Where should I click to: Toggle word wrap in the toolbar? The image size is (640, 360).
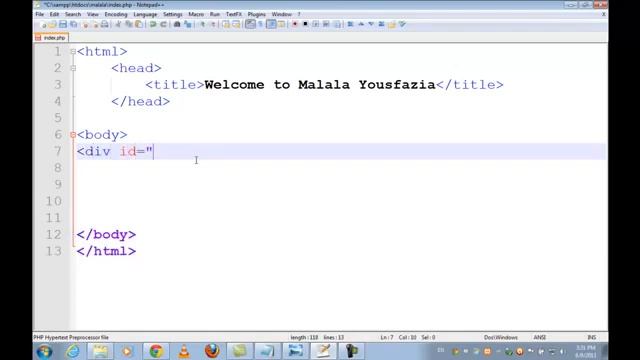(x=250, y=24)
